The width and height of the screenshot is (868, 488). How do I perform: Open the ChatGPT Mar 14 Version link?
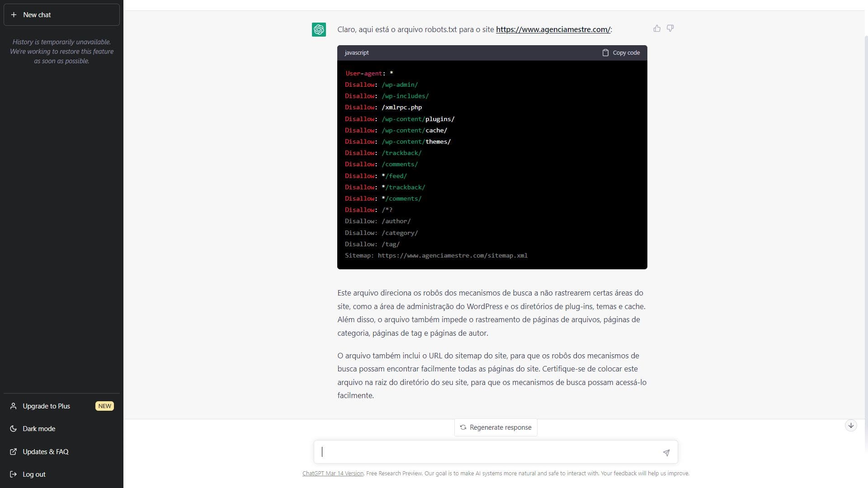pos(333,474)
